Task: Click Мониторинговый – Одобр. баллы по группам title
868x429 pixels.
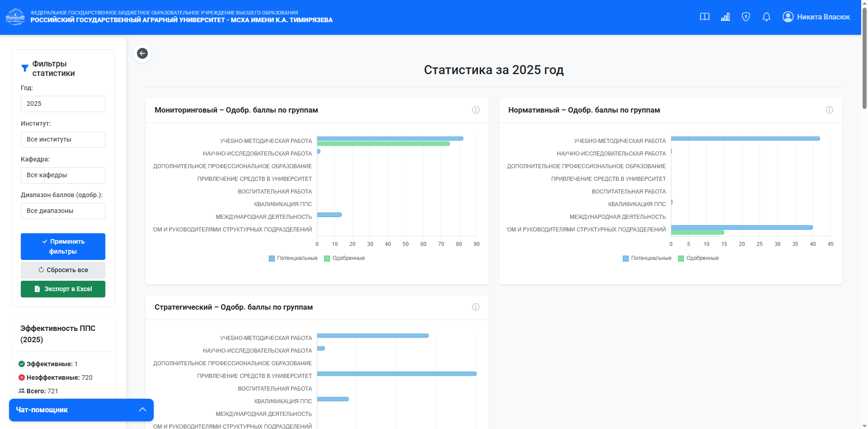Action: (x=236, y=110)
